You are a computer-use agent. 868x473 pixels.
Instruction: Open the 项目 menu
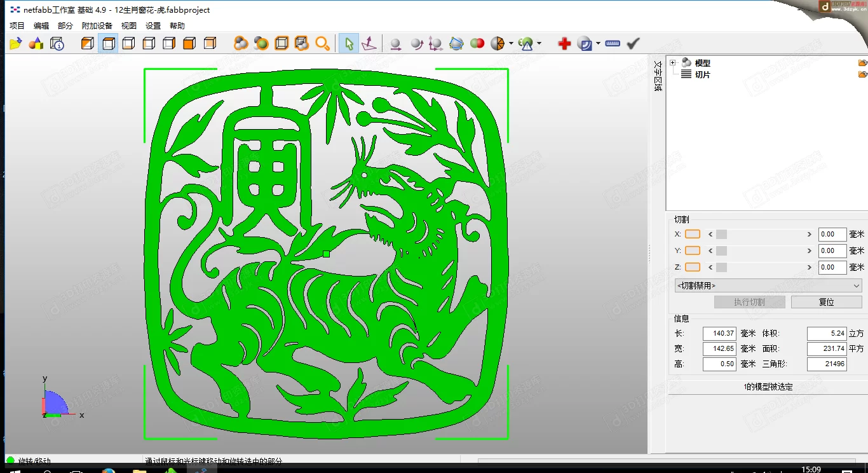(17, 26)
